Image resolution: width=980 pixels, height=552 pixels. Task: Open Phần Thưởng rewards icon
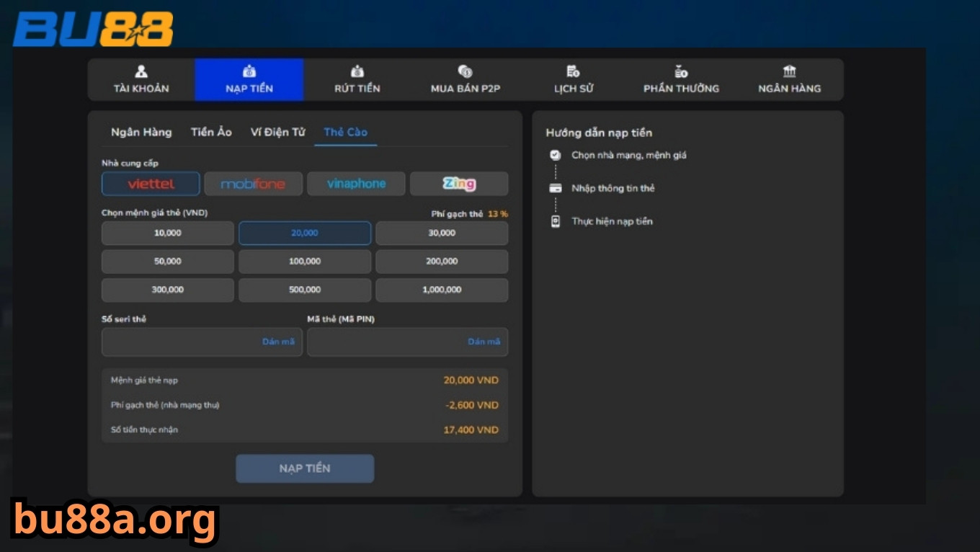681,72
